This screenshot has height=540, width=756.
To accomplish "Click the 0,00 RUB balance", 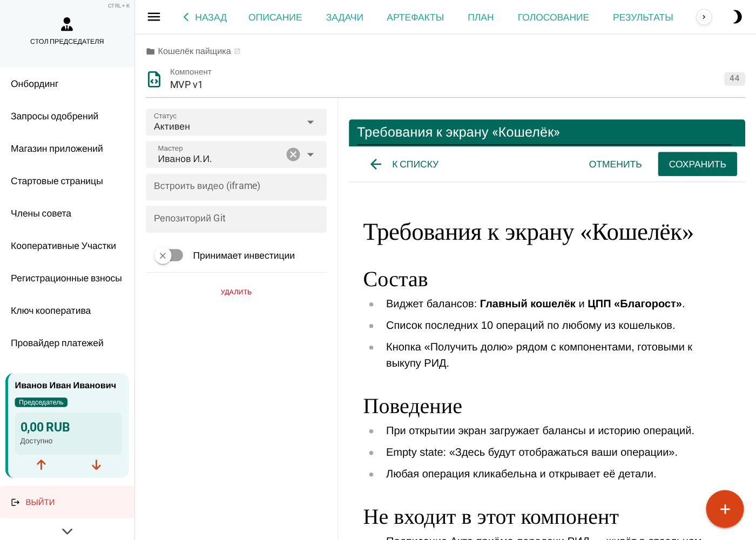I will [45, 427].
